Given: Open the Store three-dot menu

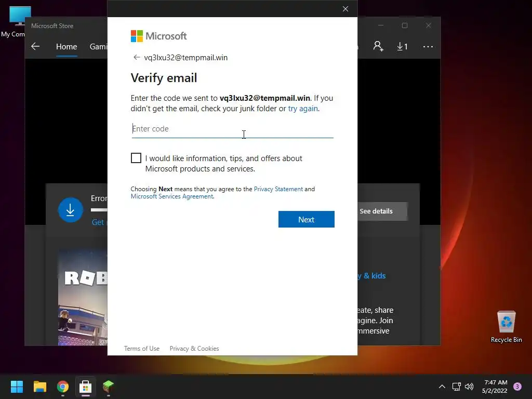Looking at the screenshot, I should click(x=428, y=46).
